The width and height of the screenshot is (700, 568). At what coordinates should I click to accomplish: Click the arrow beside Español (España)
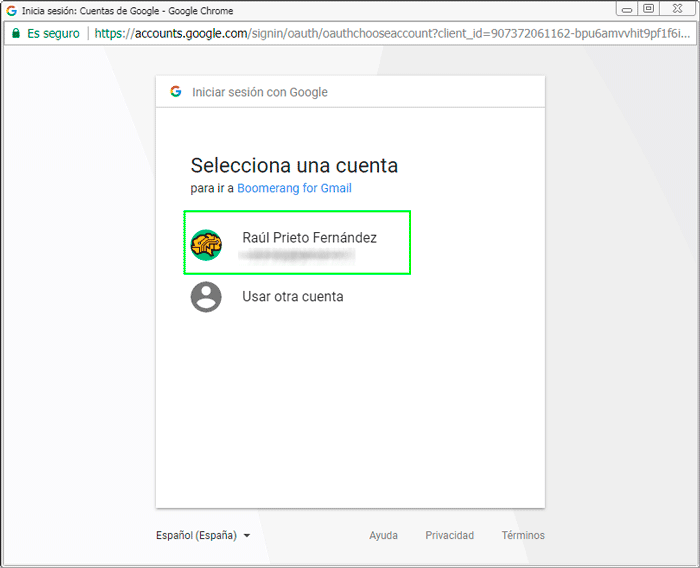tap(247, 536)
